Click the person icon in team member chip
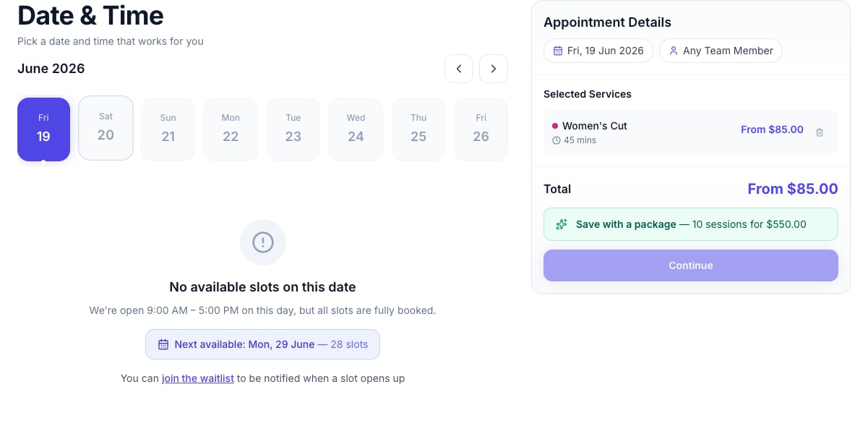 (674, 51)
